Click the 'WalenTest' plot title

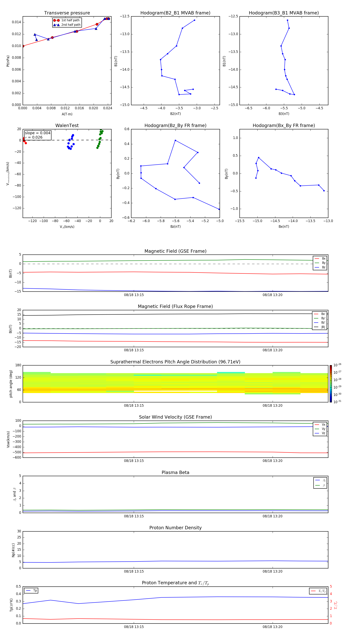(x=67, y=125)
